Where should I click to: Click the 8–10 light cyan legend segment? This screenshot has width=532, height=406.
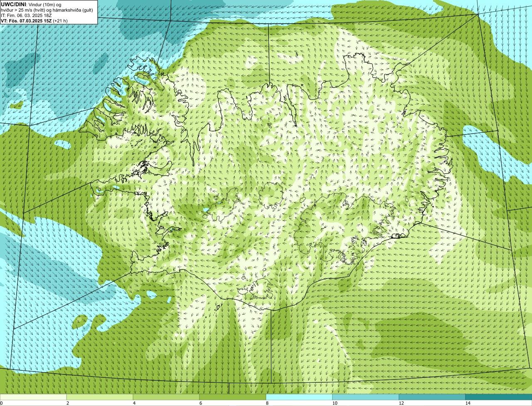pos(299,397)
